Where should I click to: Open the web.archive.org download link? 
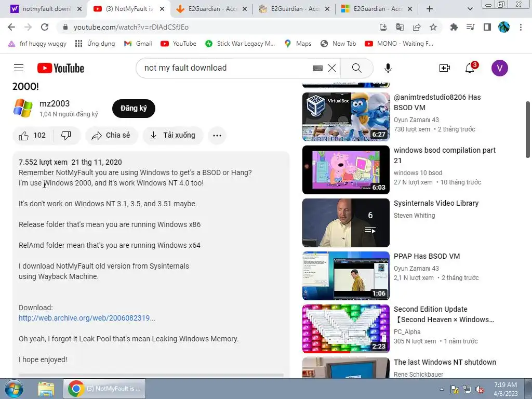click(x=87, y=318)
